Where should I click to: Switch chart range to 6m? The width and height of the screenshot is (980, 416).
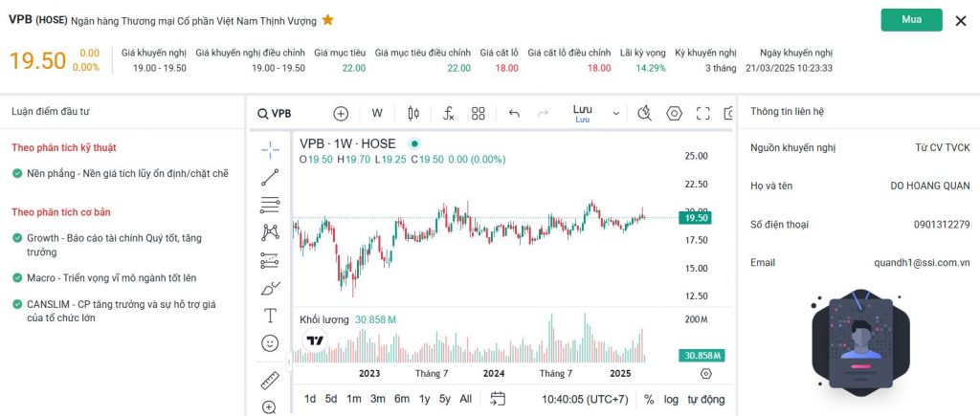click(x=401, y=399)
